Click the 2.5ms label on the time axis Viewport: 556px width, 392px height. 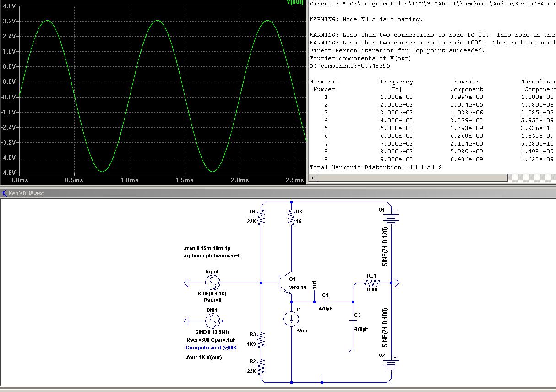tap(294, 180)
